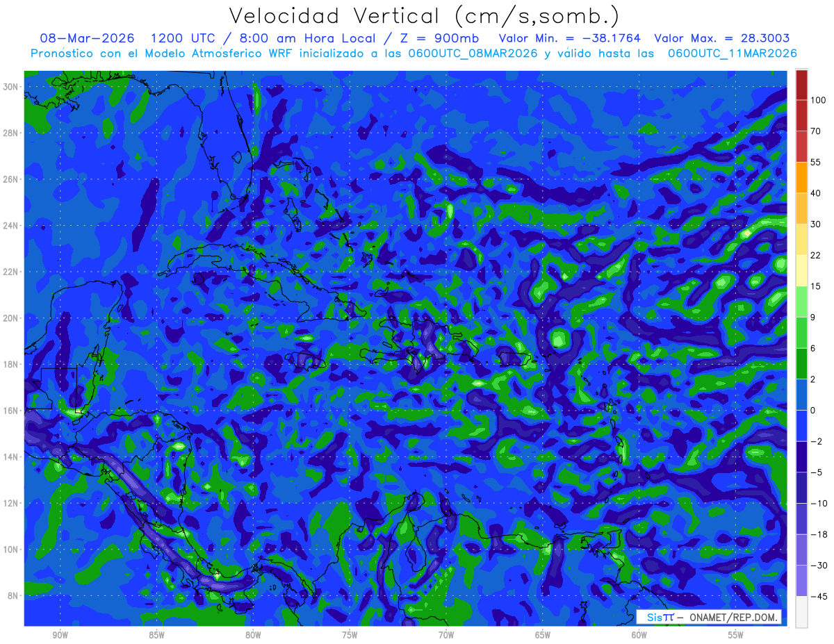Click the title 'Velocidad Vertical (cm/s,somb.)'
Image resolution: width=834 pixels, height=644 pixels.
[x=424, y=16]
